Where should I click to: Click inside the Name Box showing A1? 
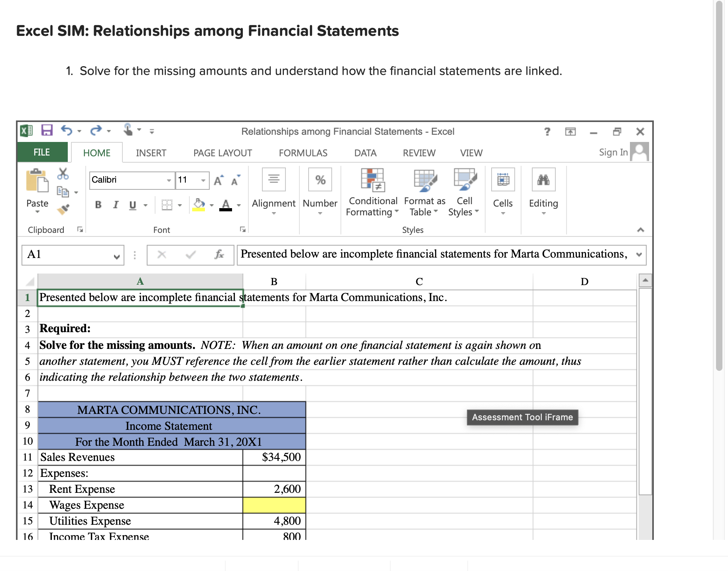coord(68,255)
